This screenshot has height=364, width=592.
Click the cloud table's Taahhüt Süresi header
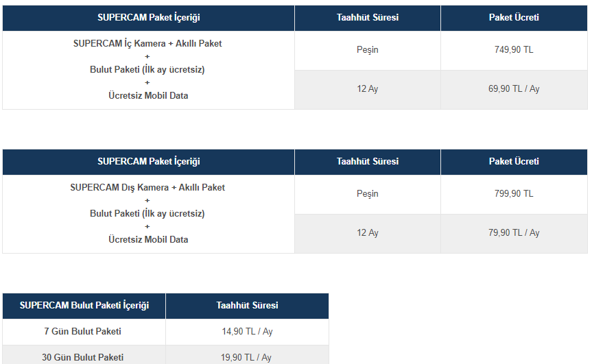[247, 306]
